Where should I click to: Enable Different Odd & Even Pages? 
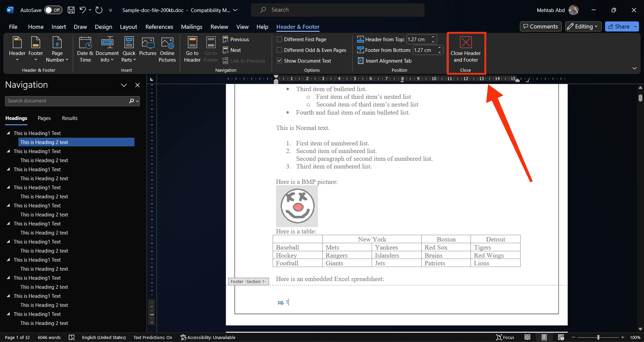(x=279, y=50)
